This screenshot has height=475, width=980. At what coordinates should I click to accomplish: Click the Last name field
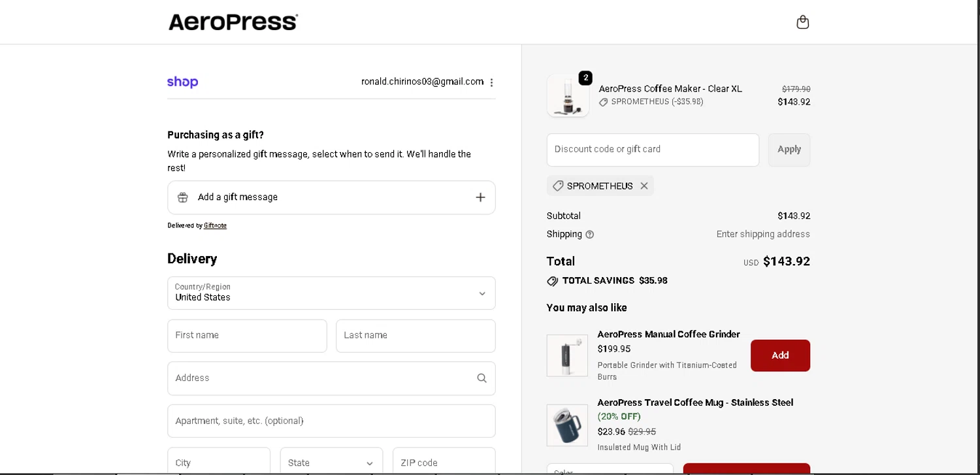(x=416, y=336)
